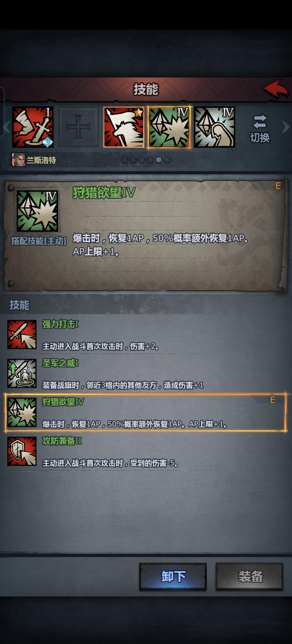Select the first page indicator dot

[x=125, y=160]
